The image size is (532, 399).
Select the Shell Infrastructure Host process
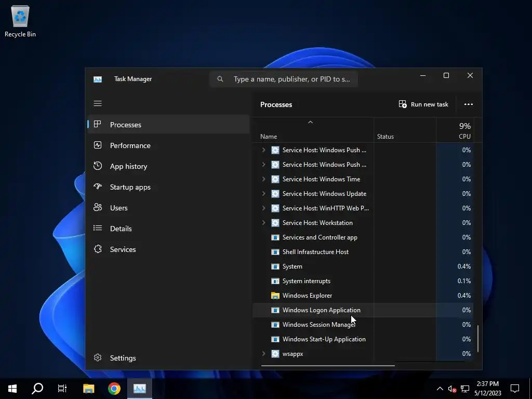point(363,252)
